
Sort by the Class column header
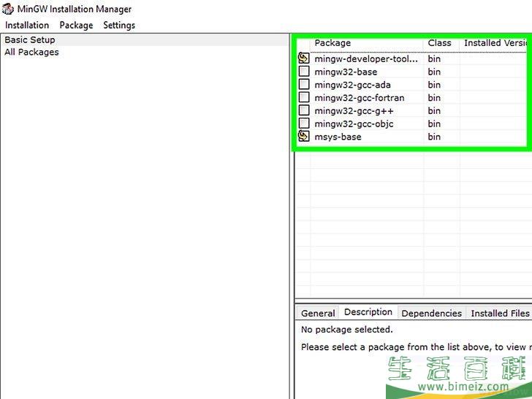441,43
